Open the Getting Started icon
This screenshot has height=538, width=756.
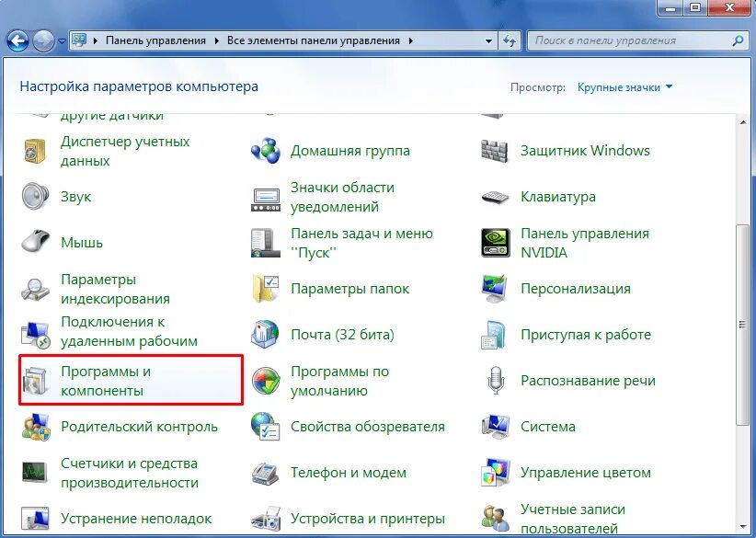tap(494, 334)
